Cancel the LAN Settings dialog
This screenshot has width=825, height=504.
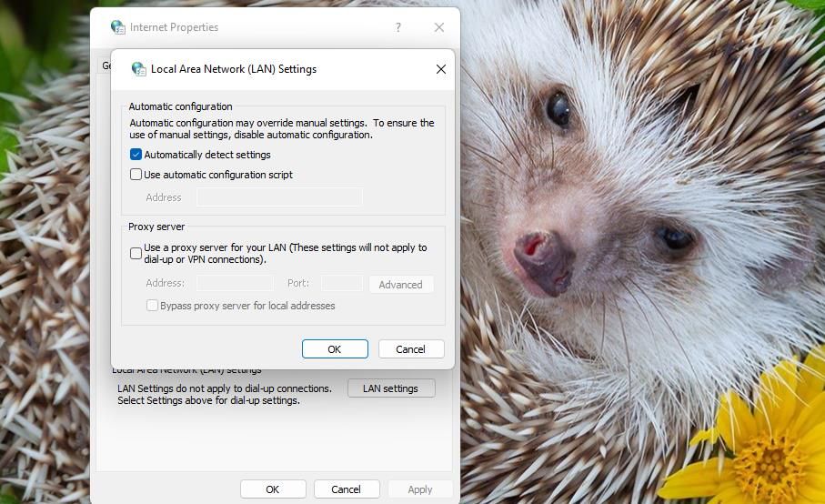tap(410, 349)
